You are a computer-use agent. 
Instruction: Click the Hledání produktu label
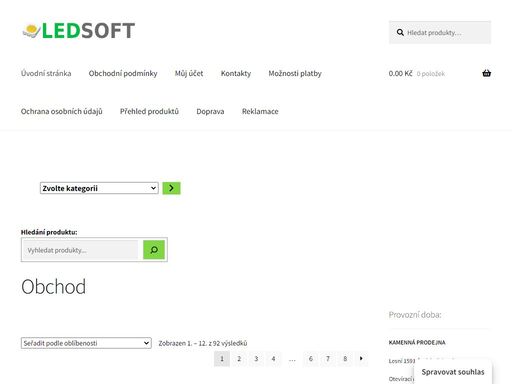coord(49,232)
